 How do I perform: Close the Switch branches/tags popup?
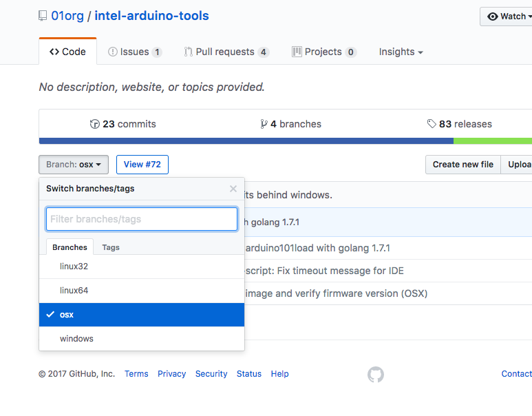coord(233,189)
